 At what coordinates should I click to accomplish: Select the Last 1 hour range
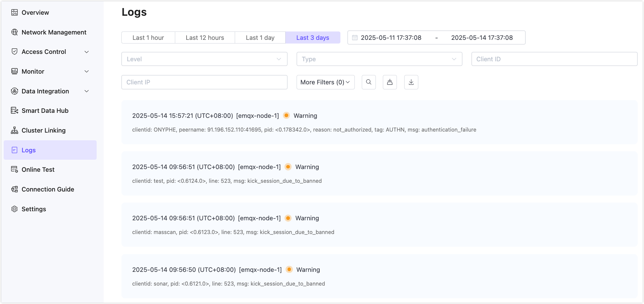(x=148, y=37)
